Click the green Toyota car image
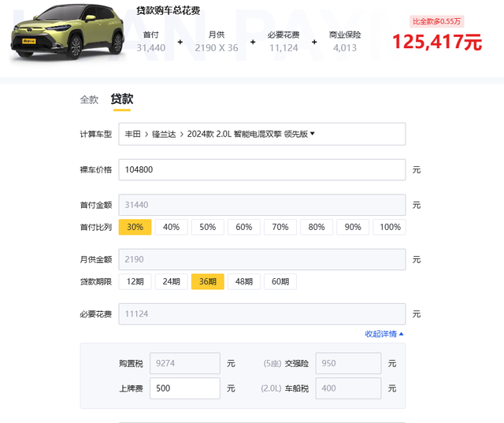Image resolution: width=504 pixels, height=423 pixels. 68,32
